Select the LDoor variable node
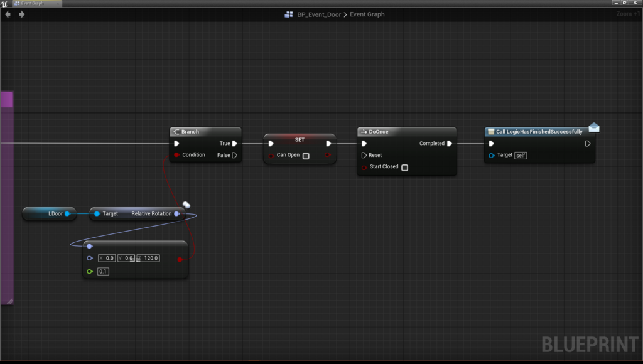Viewport: 643px width, 364px height. 49,213
